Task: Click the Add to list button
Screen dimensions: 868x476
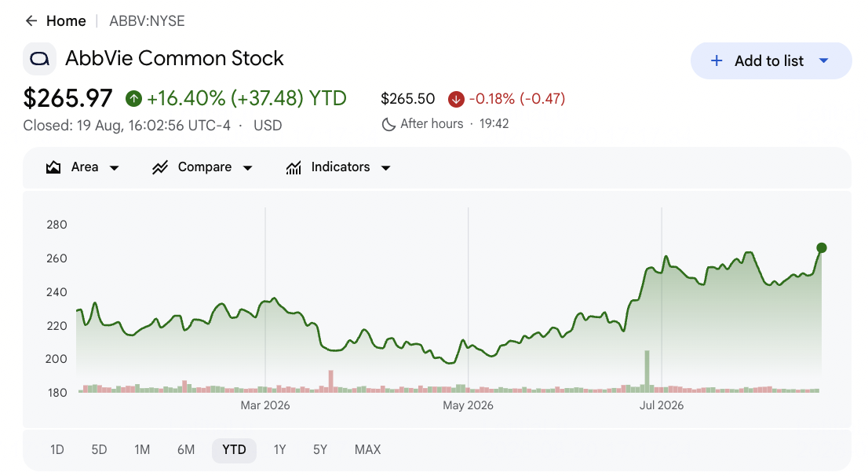Action: [x=771, y=61]
